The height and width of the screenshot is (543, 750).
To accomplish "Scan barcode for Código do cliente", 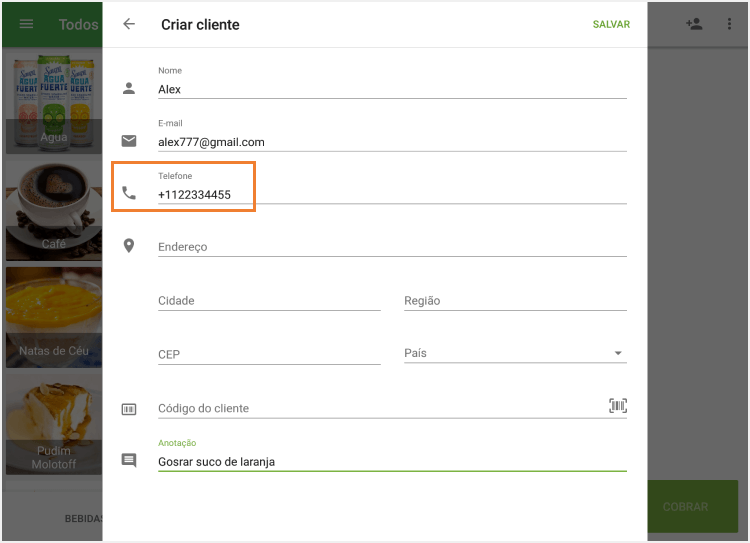I will 618,405.
